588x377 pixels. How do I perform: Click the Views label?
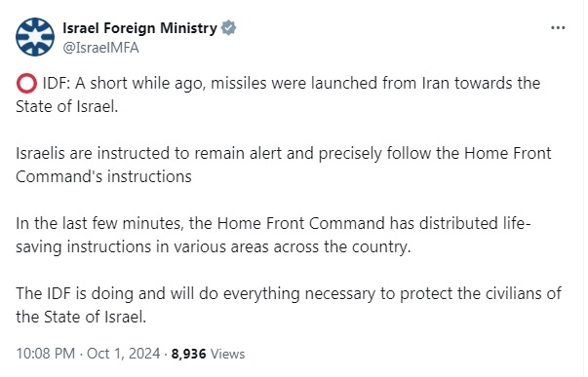pyautogui.click(x=227, y=354)
